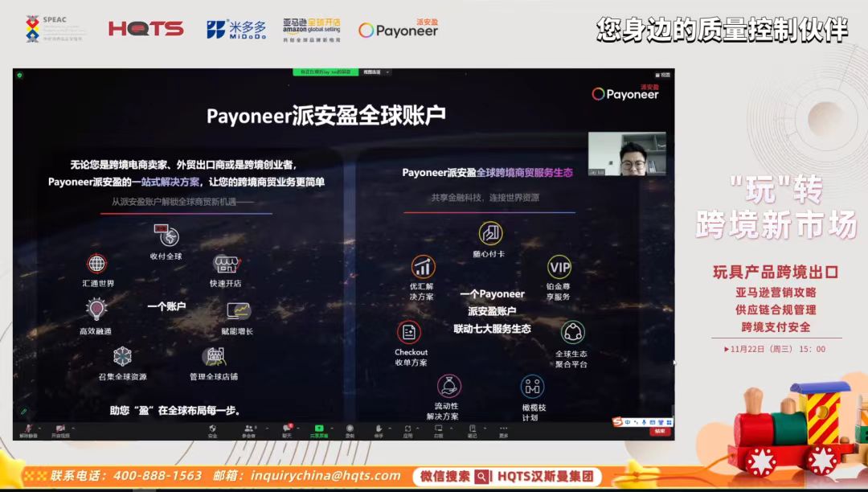Click the slide title Payoneer派安盈全球账户

326,116
